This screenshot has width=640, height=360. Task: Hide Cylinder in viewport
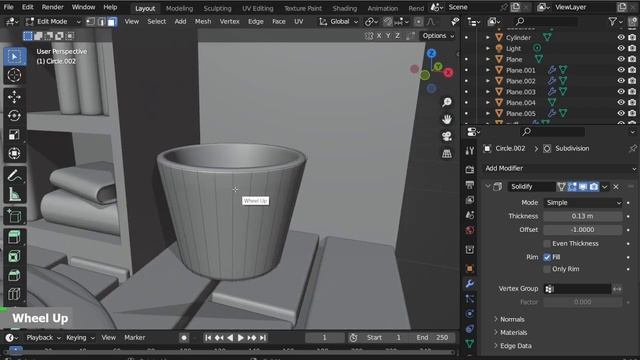[621, 37]
